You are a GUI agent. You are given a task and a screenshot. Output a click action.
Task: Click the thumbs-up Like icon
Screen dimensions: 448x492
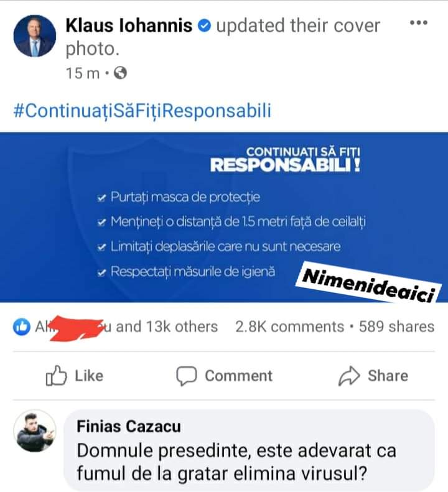point(56,375)
